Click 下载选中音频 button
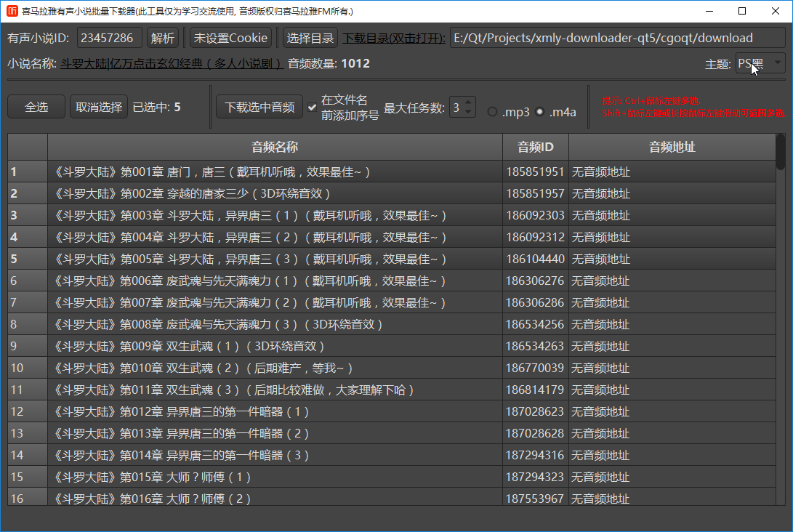793x532 pixels. [x=259, y=107]
